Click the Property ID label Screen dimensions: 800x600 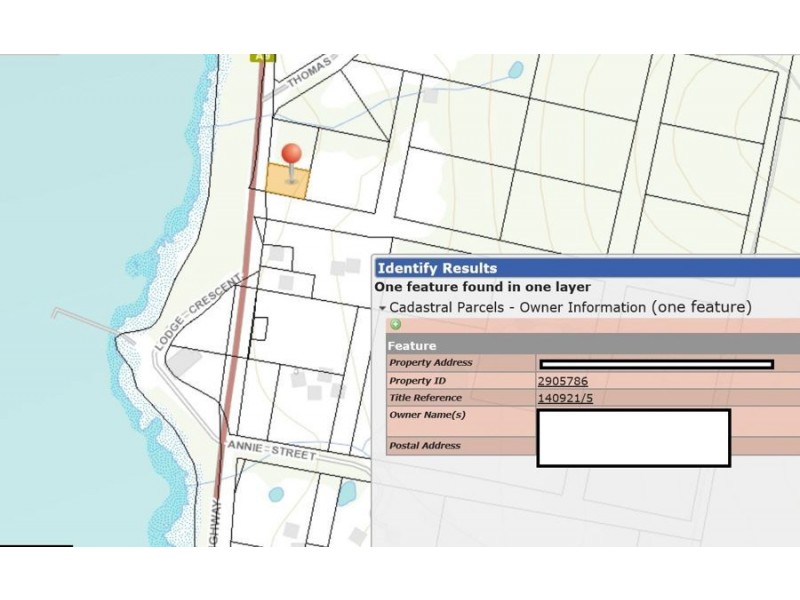(418, 381)
